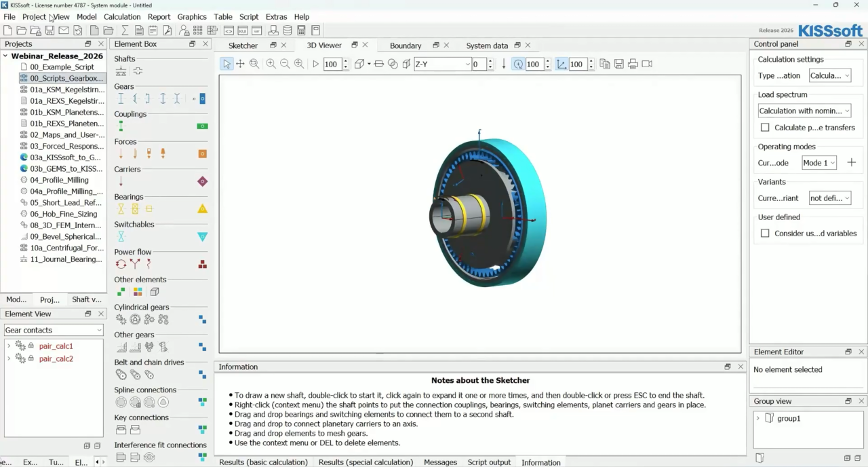
Task: Click the copy-to-clipboard icon in viewer toolbar
Action: [x=605, y=64]
